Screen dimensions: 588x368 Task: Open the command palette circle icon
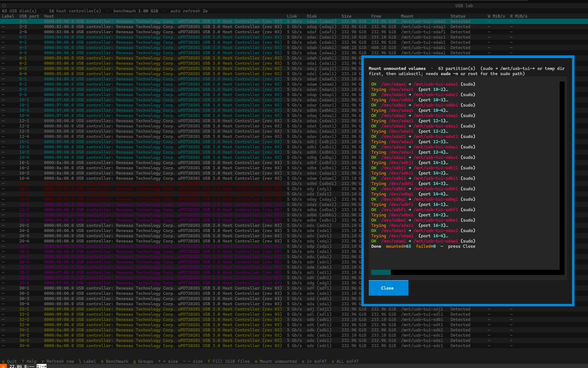click(x=4, y=5)
